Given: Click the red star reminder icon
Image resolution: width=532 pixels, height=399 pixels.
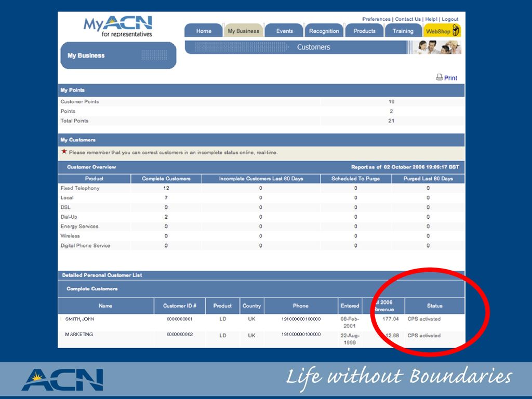Looking at the screenshot, I should tap(64, 151).
